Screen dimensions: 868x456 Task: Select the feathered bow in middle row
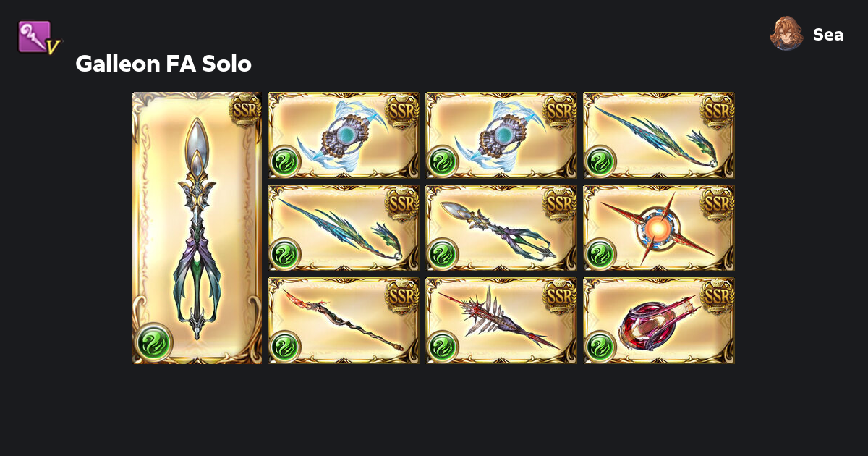344,228
